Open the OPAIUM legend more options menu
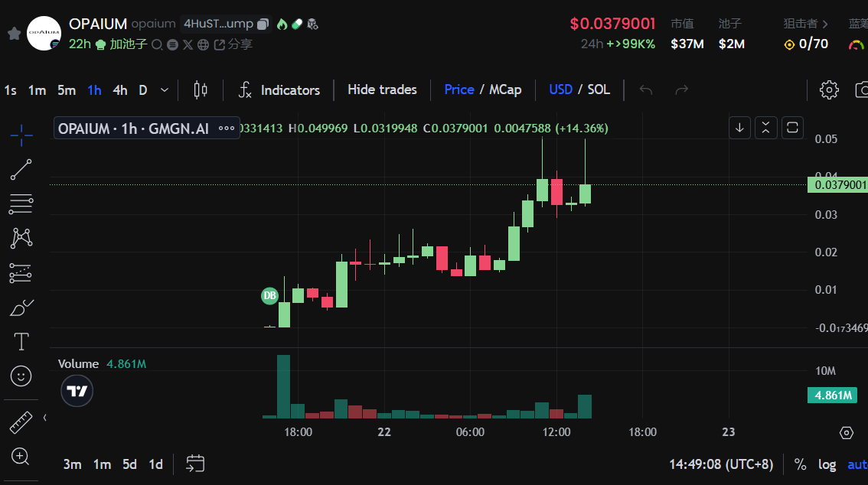 pos(227,129)
